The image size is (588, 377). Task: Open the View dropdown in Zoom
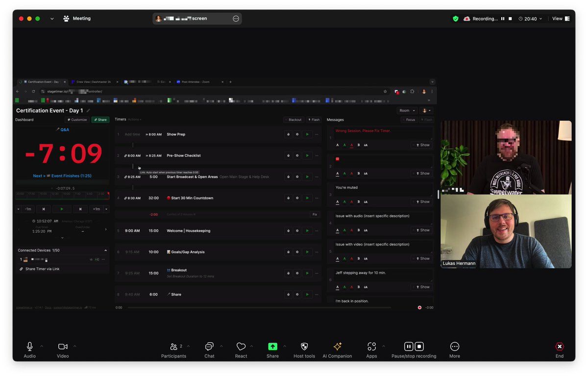point(561,19)
